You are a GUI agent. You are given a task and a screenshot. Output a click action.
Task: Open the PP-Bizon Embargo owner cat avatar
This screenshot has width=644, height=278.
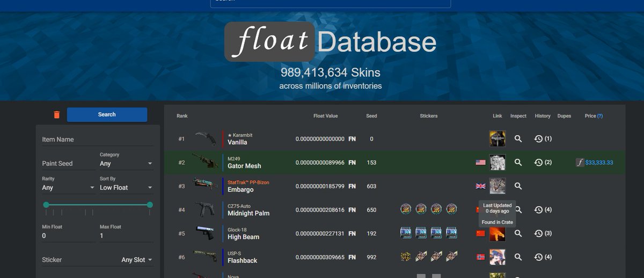pos(497,186)
